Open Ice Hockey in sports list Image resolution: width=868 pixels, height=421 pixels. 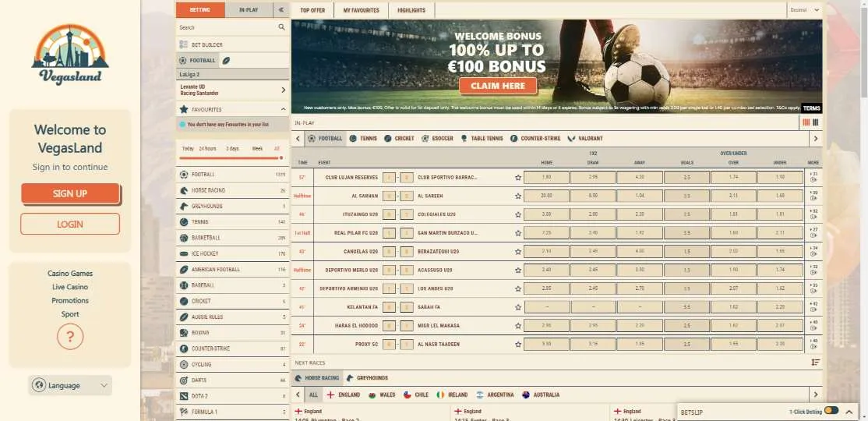pyautogui.click(x=232, y=253)
